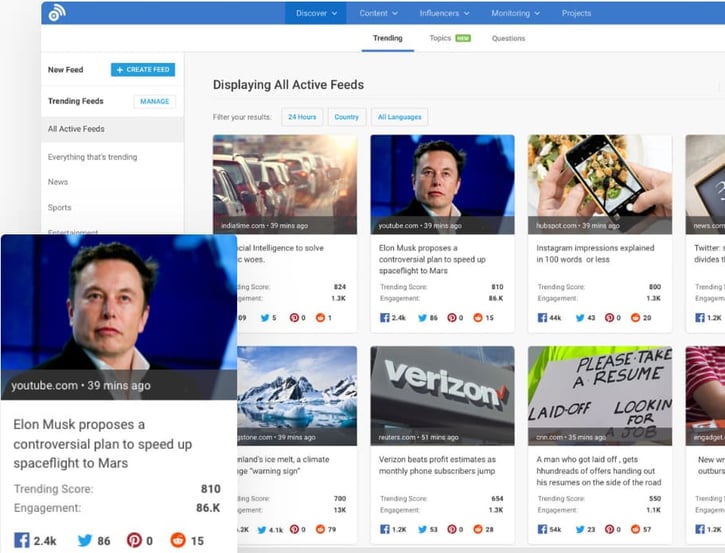Image resolution: width=725 pixels, height=553 pixels.
Task: Click enlarged card headline about spaceflight to Mars
Action: (x=103, y=444)
